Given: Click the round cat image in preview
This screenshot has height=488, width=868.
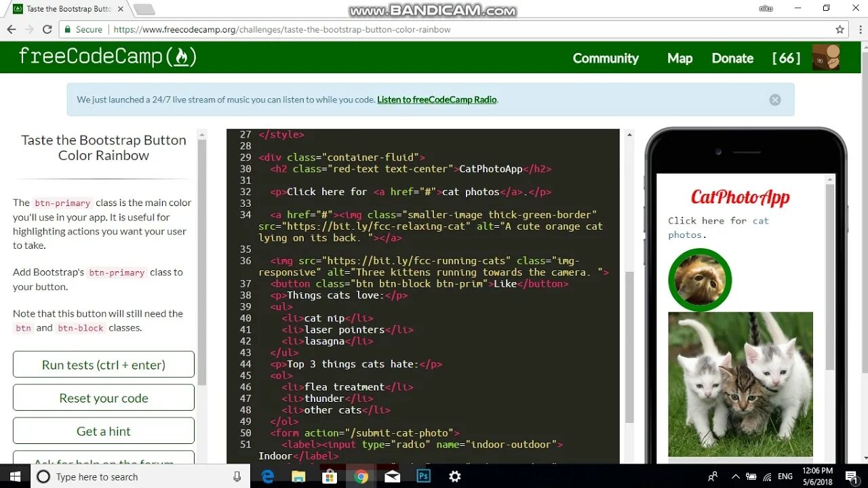Looking at the screenshot, I should (x=700, y=280).
